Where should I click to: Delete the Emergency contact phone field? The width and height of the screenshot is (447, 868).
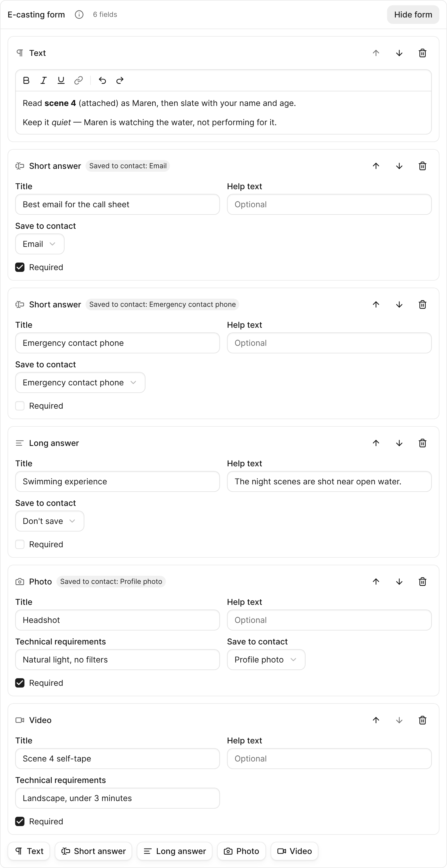(423, 304)
